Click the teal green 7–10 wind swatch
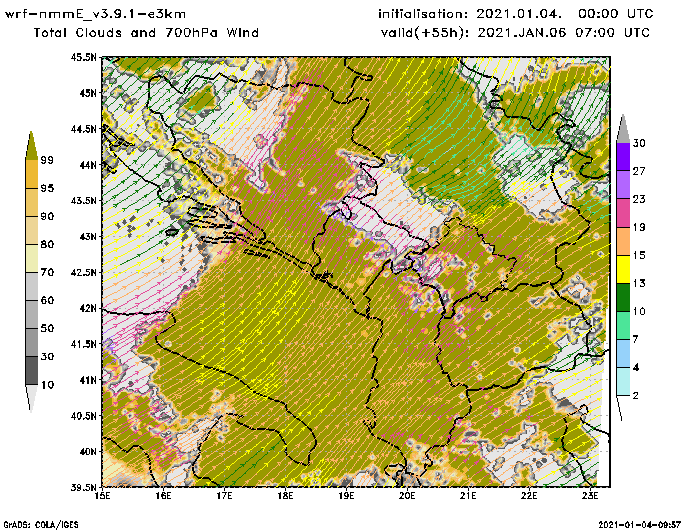 pos(623,326)
